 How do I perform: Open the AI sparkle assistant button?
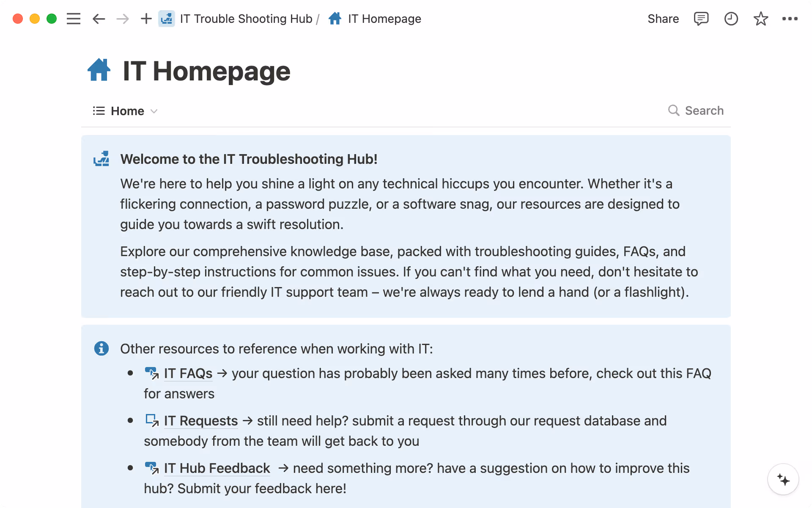pos(783,479)
